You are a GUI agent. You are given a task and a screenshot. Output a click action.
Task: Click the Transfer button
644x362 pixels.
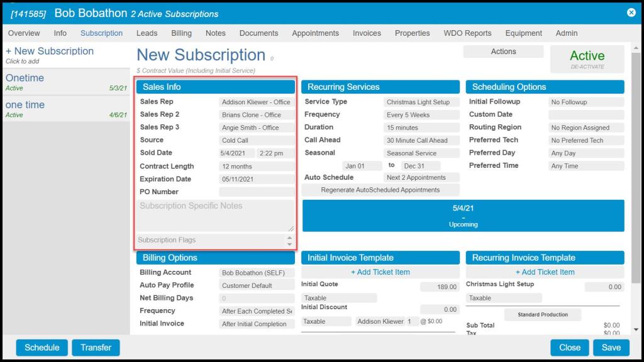(96, 348)
